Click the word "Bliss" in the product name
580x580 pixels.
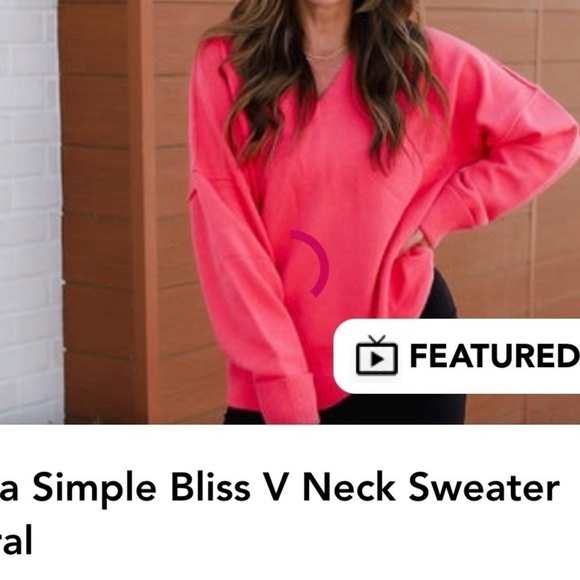210,486
